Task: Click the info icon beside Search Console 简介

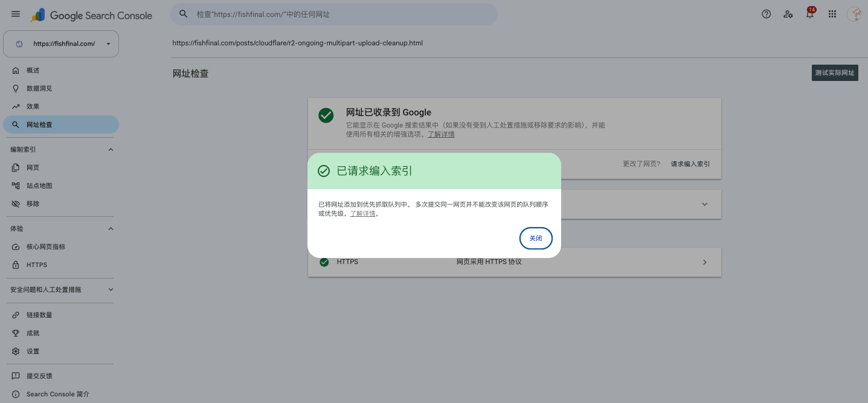Action: click(x=16, y=394)
